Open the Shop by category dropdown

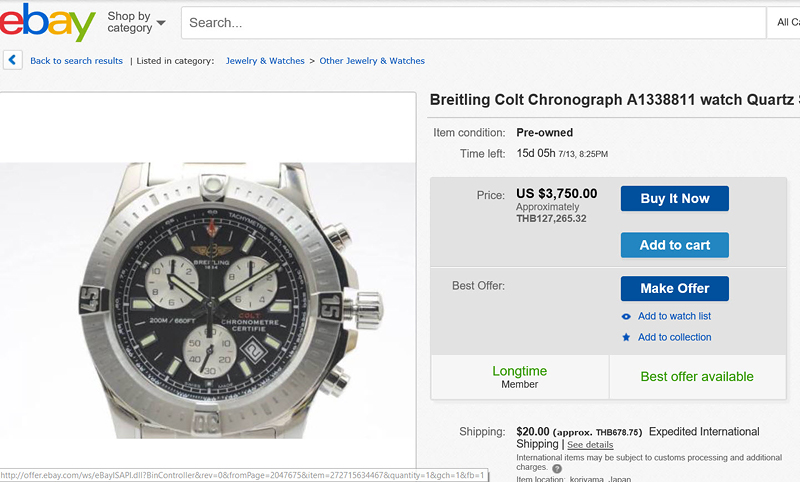(x=136, y=22)
